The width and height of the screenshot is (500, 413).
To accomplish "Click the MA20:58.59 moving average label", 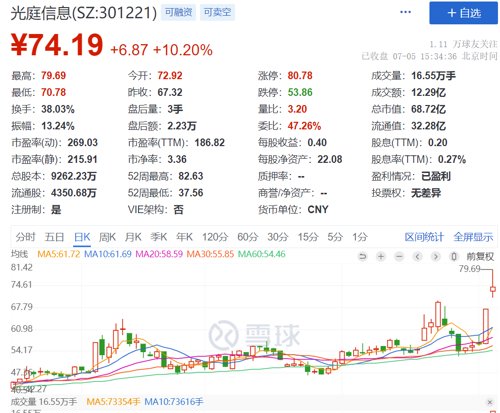I will 159,254.
